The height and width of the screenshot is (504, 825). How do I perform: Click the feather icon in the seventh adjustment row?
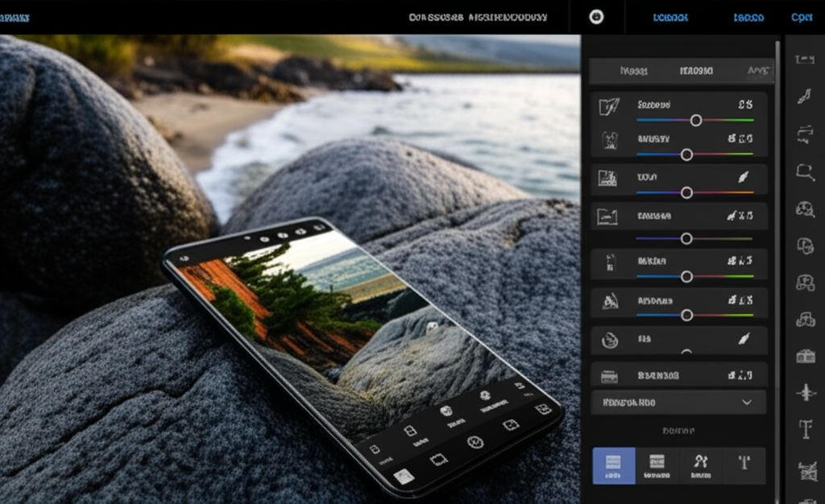coord(744,339)
